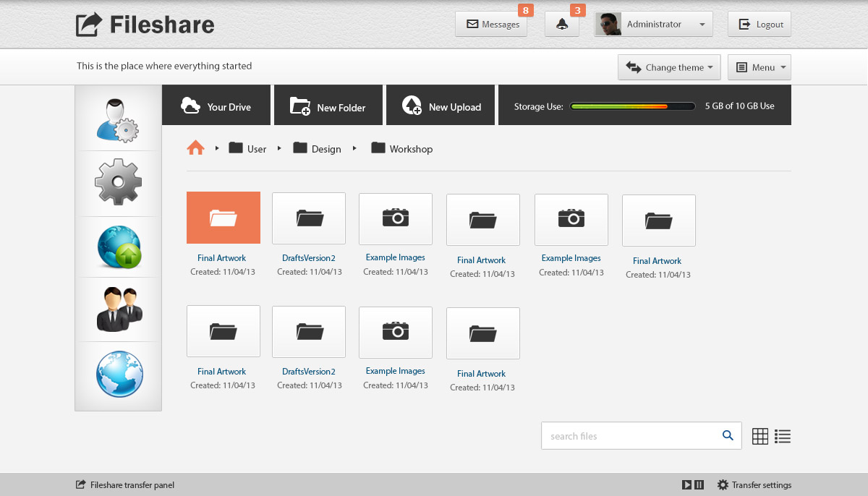The image size is (868, 496).
Task: Select the globe upload sidebar icon
Action: click(118, 247)
